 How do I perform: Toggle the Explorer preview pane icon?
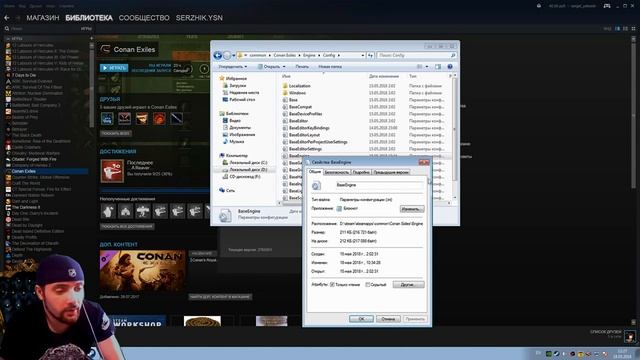[x=438, y=67]
